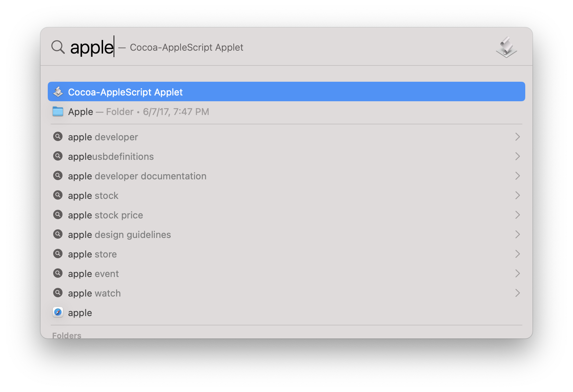
Task: Click search icon beside appleusbdefinitions
Action: tap(58, 156)
